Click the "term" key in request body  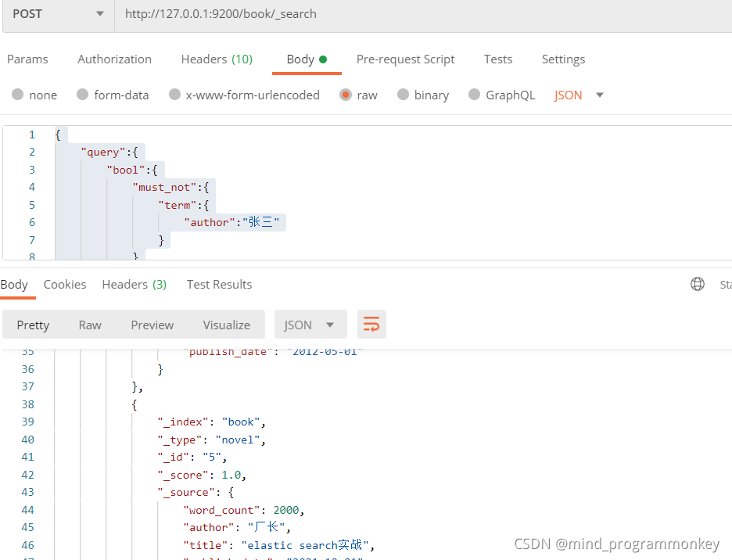pos(177,205)
